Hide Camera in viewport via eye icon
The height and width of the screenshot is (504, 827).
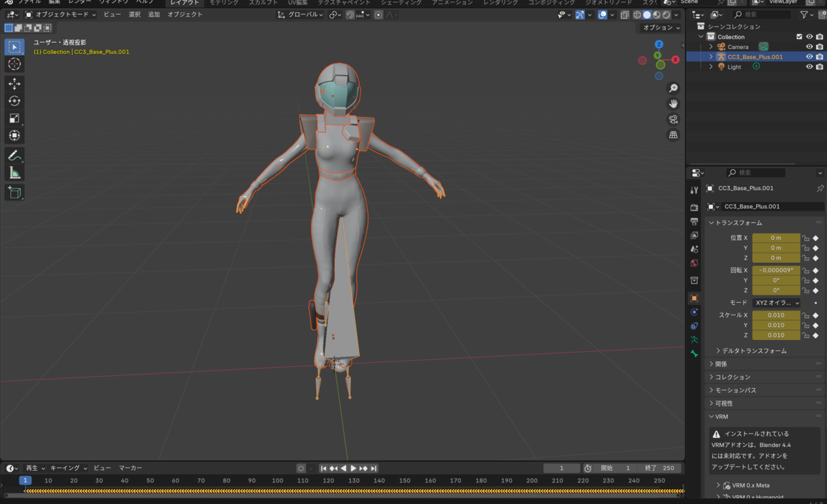point(810,47)
